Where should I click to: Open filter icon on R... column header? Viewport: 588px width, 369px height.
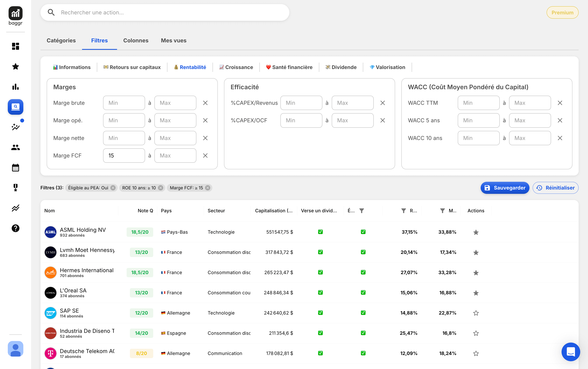[x=403, y=211]
